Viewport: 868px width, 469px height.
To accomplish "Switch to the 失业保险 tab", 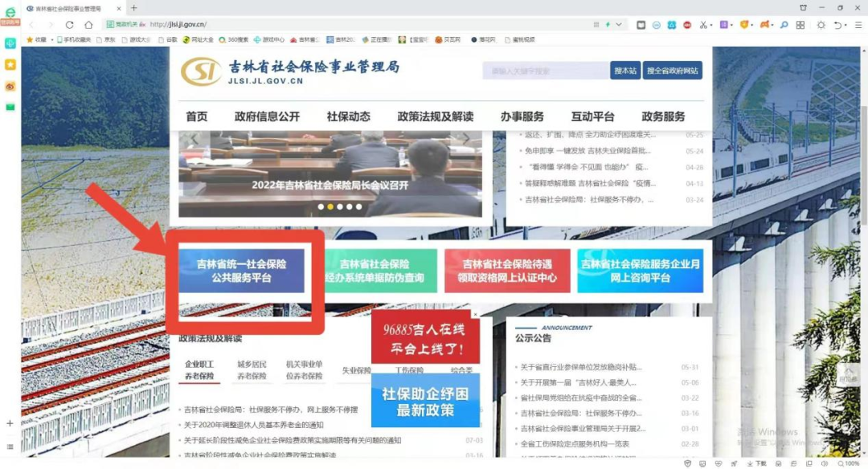I will pyautogui.click(x=356, y=370).
